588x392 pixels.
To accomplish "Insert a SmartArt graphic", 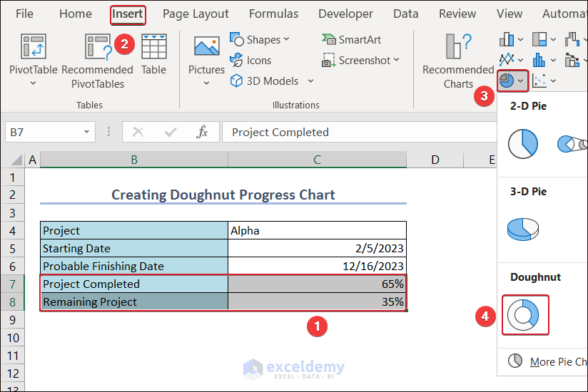I will (351, 40).
